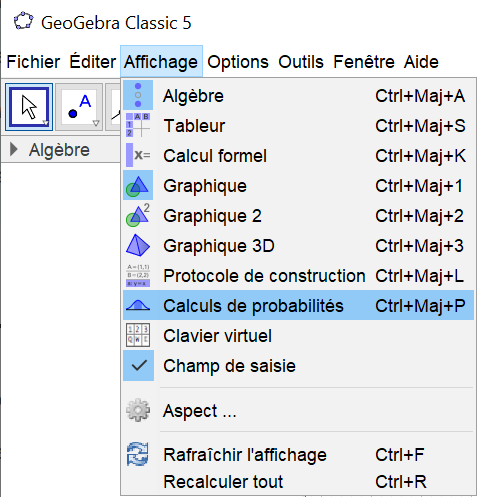Viewport: 477px width, 497px height.
Task: Click the Tableur spreadsheet icon
Action: pyautogui.click(x=138, y=125)
